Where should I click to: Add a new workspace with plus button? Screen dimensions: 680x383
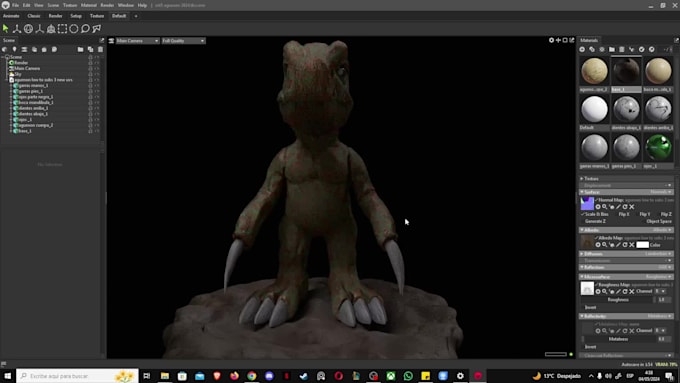click(136, 16)
